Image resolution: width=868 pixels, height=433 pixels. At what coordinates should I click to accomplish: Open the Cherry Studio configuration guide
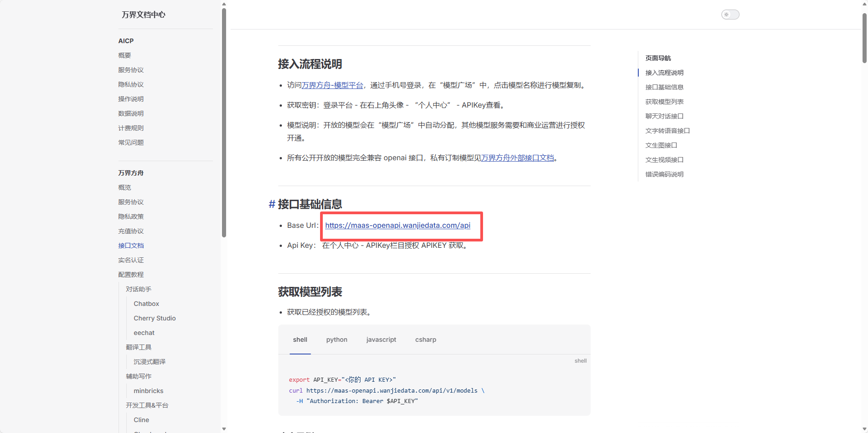pyautogui.click(x=154, y=318)
